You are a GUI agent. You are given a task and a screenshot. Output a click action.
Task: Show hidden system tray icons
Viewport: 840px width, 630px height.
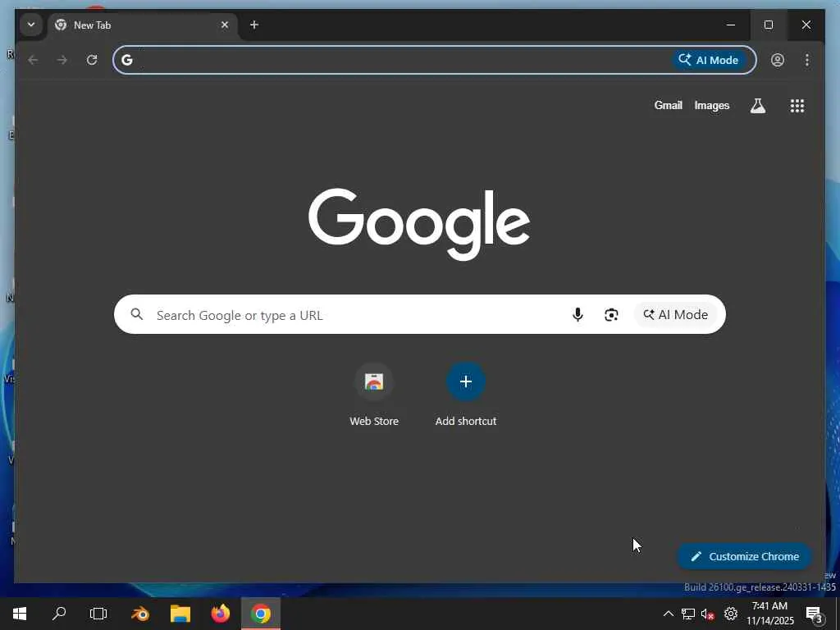(x=668, y=614)
